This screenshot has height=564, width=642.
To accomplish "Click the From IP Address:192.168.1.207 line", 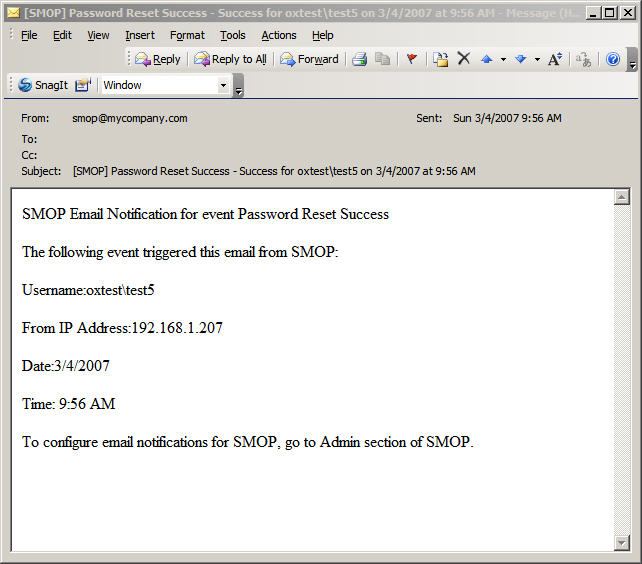I will click(122, 328).
